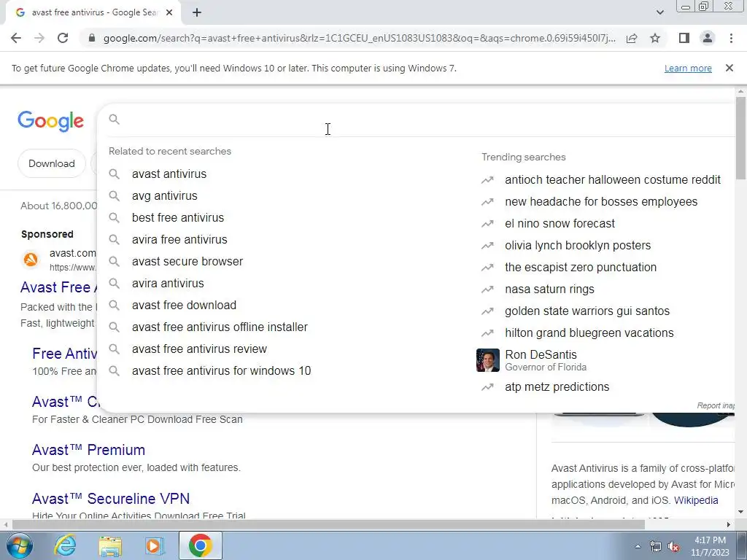The image size is (747, 560).
Task: Select the Download filter chip
Action: pyautogui.click(x=52, y=163)
